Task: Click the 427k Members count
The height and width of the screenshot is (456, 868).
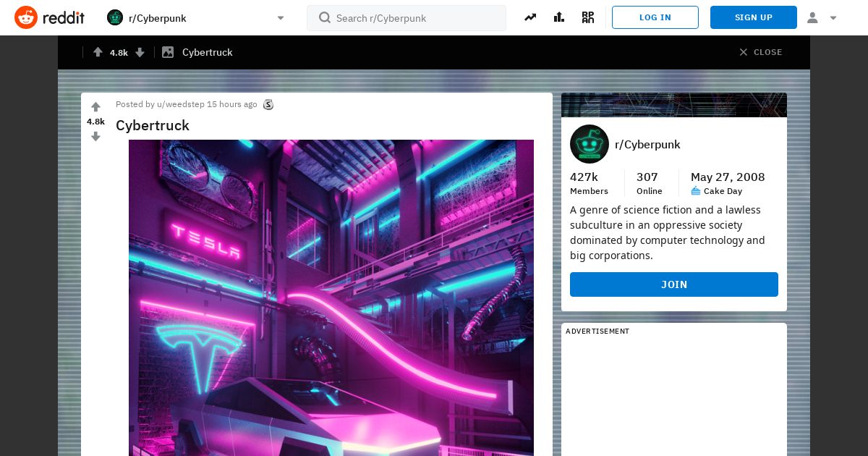Action: tap(589, 183)
